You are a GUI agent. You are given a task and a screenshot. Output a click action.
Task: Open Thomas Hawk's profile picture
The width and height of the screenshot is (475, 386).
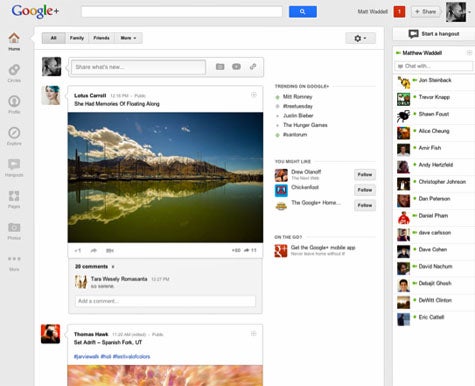(50, 334)
